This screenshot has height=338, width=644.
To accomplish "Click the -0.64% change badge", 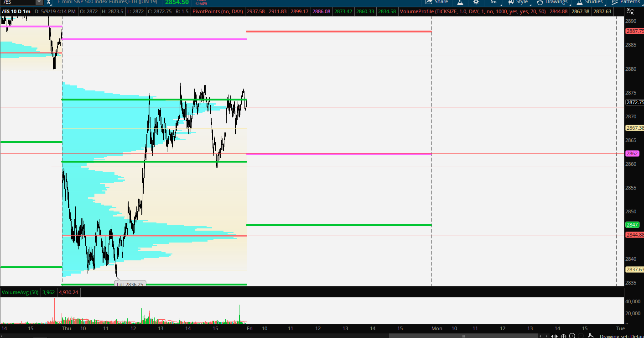I will (201, 3).
